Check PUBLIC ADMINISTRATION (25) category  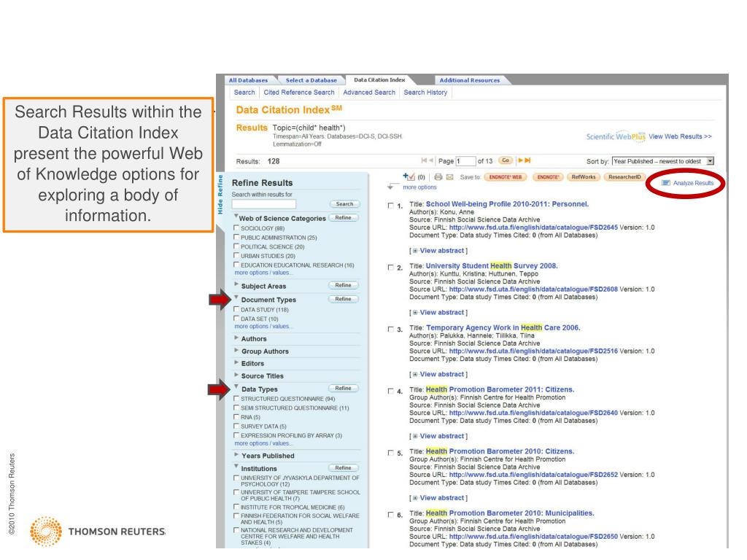236,237
